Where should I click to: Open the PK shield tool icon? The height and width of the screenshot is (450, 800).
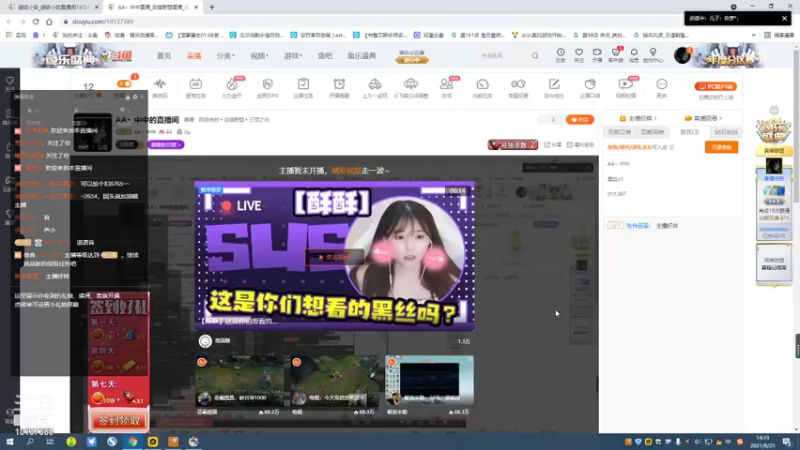coord(267,88)
